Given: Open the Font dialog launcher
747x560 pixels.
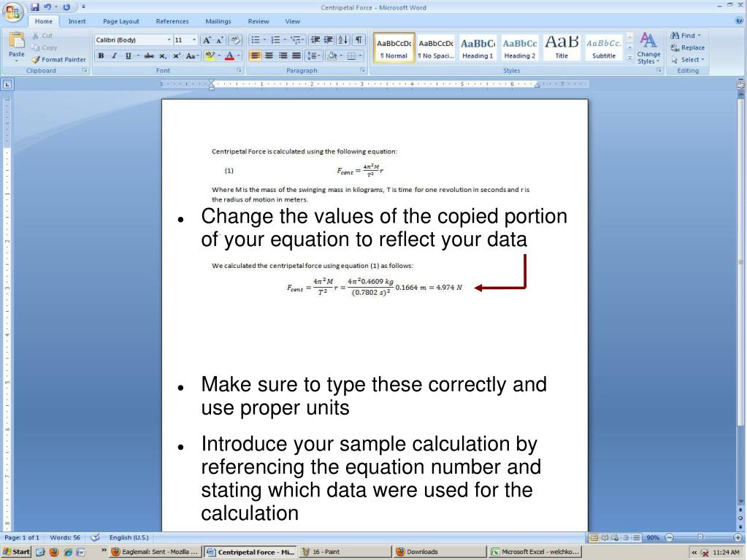Looking at the screenshot, I should 240,71.
